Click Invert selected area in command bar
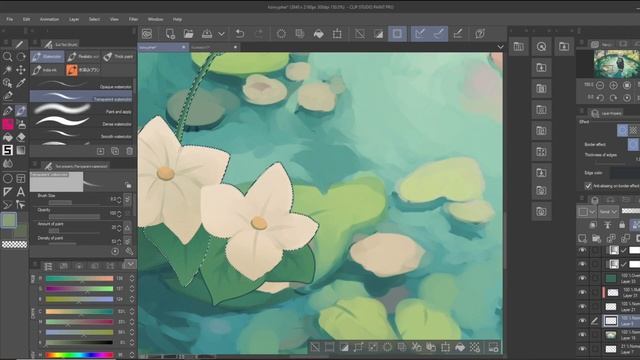Image resolution: width=640 pixels, height=360 pixels. point(378,34)
